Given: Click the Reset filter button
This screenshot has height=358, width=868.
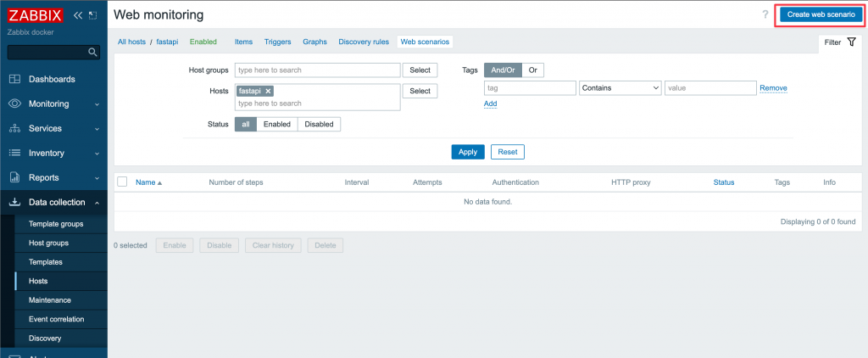Looking at the screenshot, I should click(x=508, y=152).
